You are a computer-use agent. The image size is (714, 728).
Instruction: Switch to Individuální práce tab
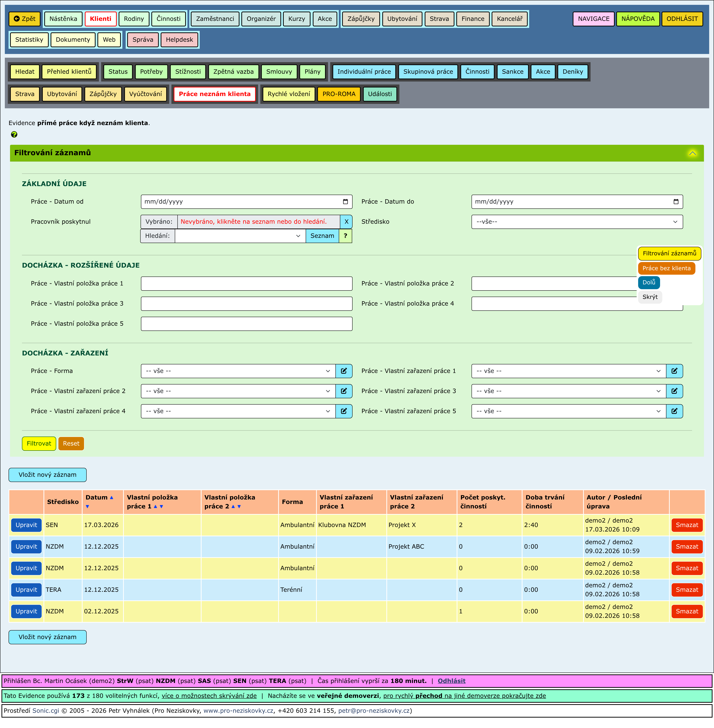click(364, 72)
